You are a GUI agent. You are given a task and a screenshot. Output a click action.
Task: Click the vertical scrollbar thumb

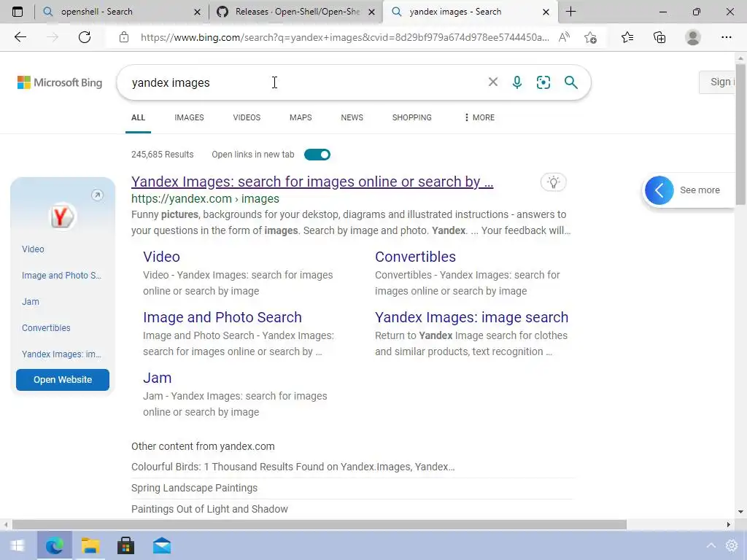coord(740,133)
